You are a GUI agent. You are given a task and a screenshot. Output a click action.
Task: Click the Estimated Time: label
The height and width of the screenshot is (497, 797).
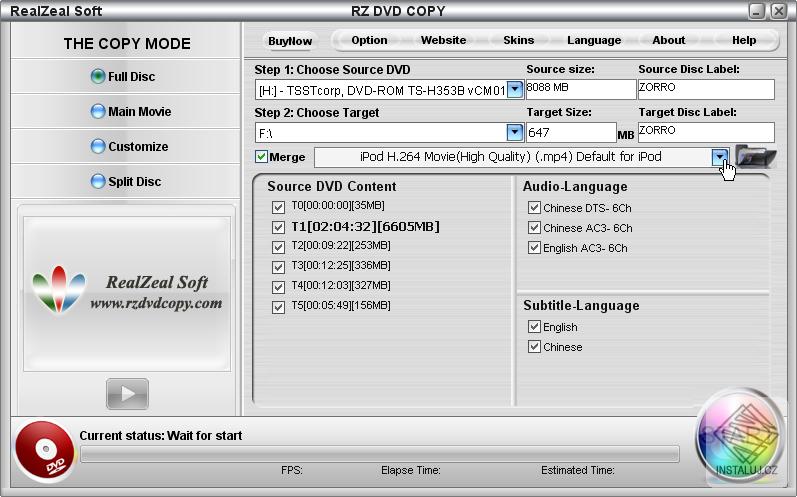pos(577,470)
